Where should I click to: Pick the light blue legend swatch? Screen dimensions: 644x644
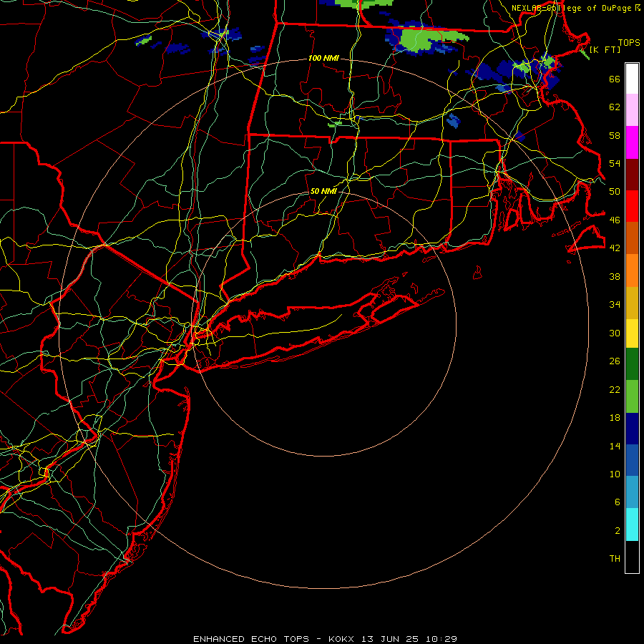click(x=632, y=492)
